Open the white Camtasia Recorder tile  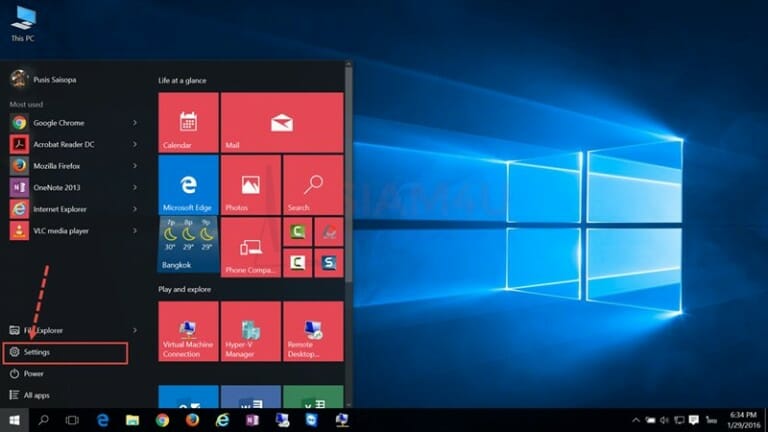click(x=297, y=263)
